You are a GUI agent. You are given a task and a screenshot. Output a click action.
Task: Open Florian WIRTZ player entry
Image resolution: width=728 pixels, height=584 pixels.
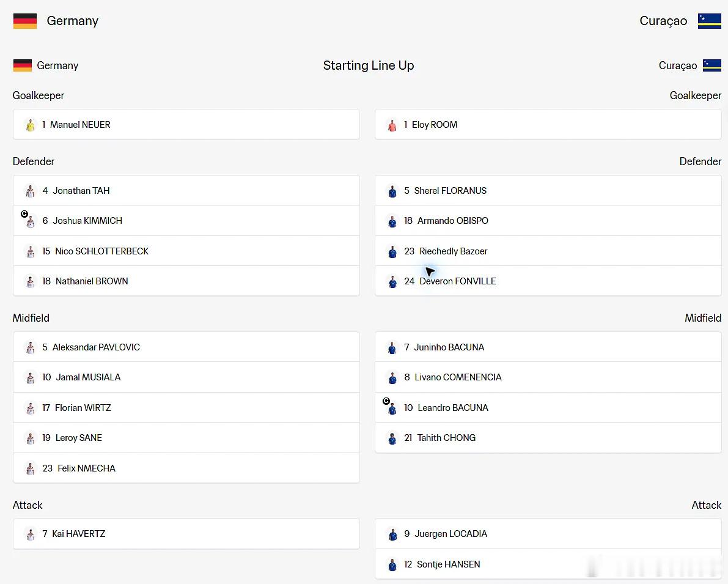click(186, 407)
